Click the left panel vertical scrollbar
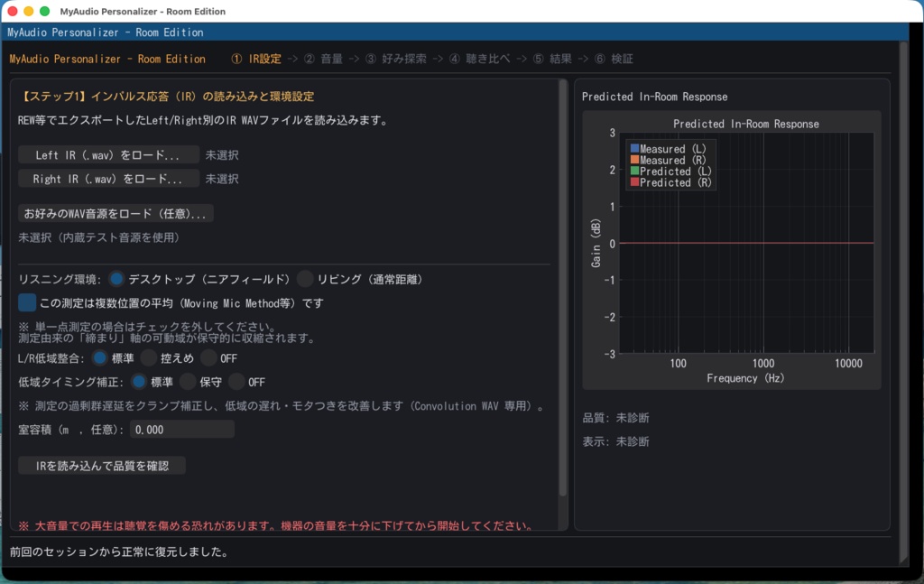 point(563,288)
